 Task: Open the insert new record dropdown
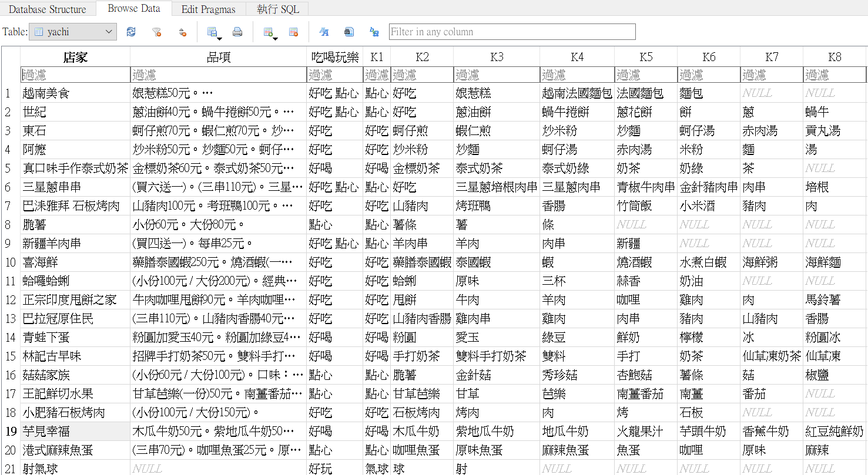(x=270, y=32)
